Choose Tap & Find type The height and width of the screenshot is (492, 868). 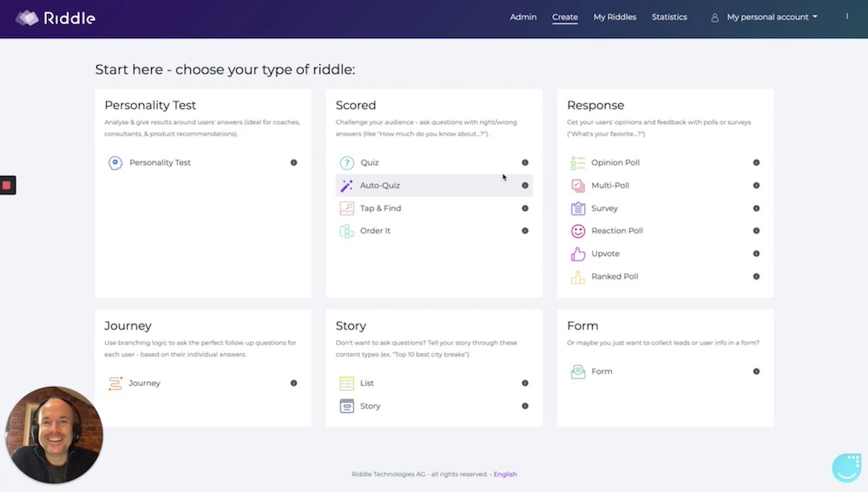click(x=380, y=208)
